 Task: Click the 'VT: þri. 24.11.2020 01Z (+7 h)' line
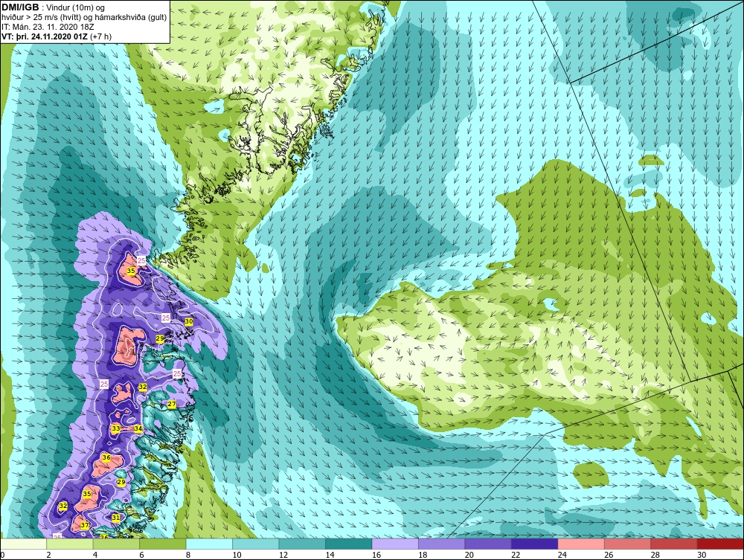(57, 36)
